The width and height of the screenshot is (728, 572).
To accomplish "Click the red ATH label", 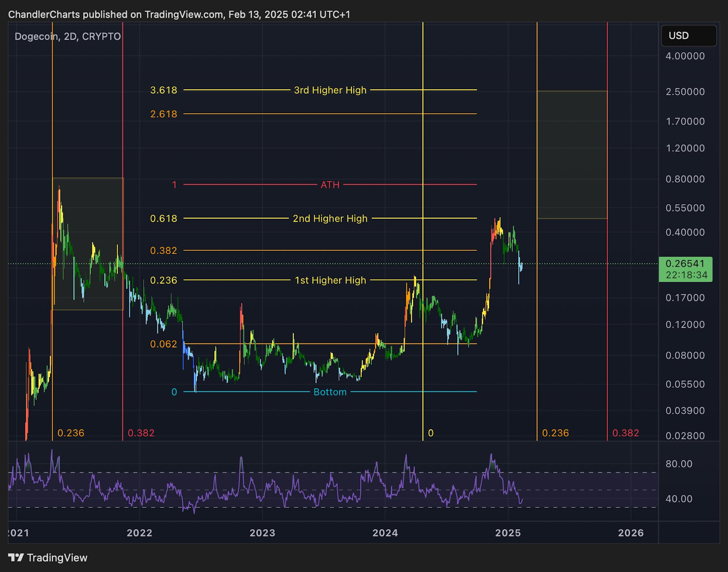I will pyautogui.click(x=330, y=185).
